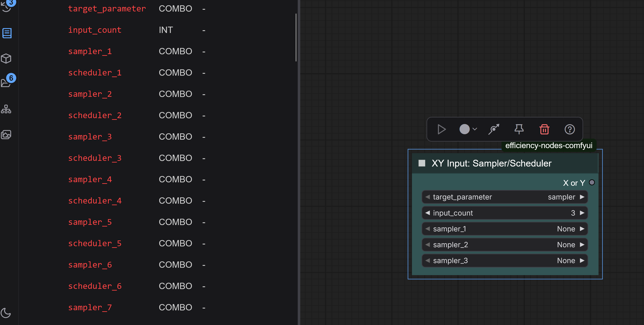Click input_count in the docs list
Screen dimensions: 644x325
coord(95,30)
